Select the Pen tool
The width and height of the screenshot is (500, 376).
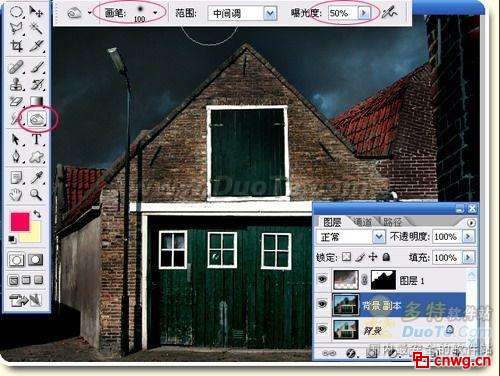[16, 157]
